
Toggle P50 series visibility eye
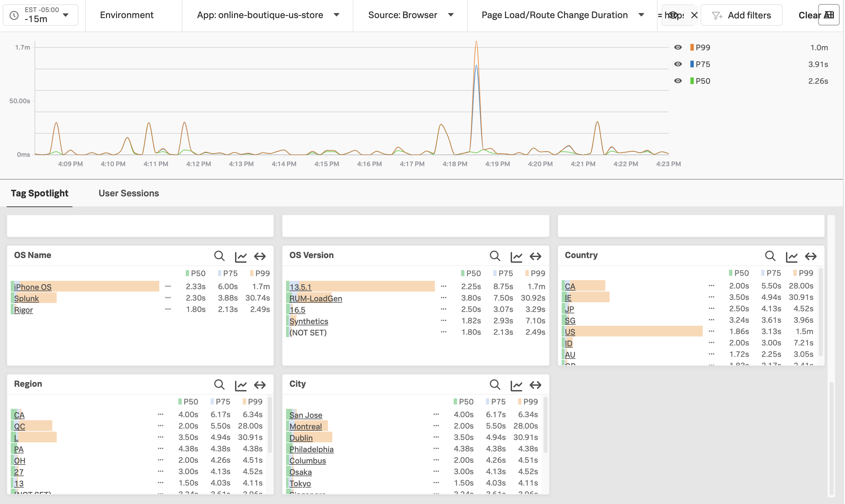click(x=677, y=81)
